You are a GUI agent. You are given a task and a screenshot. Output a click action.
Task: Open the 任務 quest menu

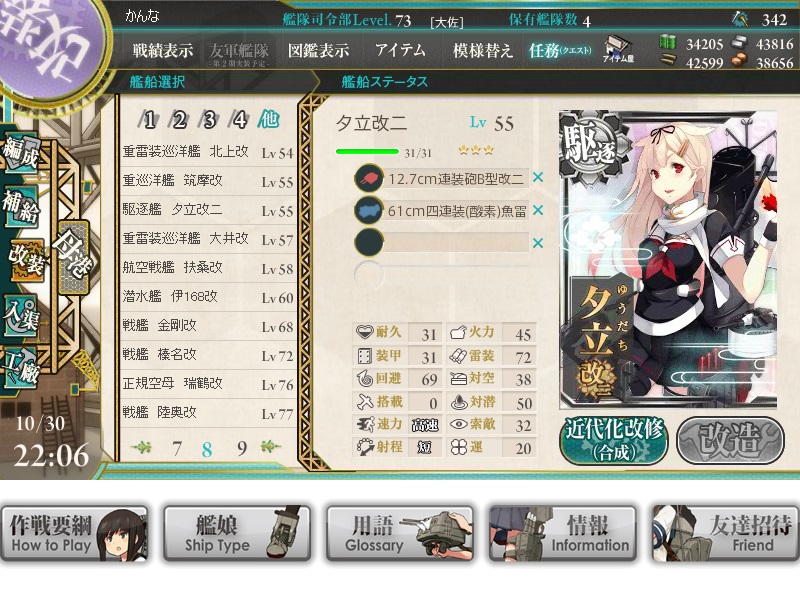(x=560, y=50)
